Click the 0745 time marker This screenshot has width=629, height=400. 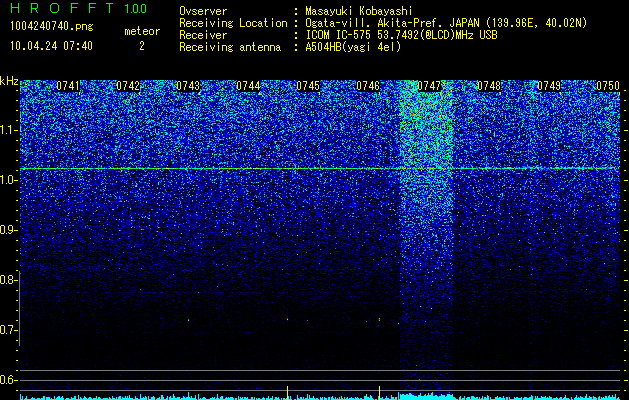pyautogui.click(x=308, y=86)
